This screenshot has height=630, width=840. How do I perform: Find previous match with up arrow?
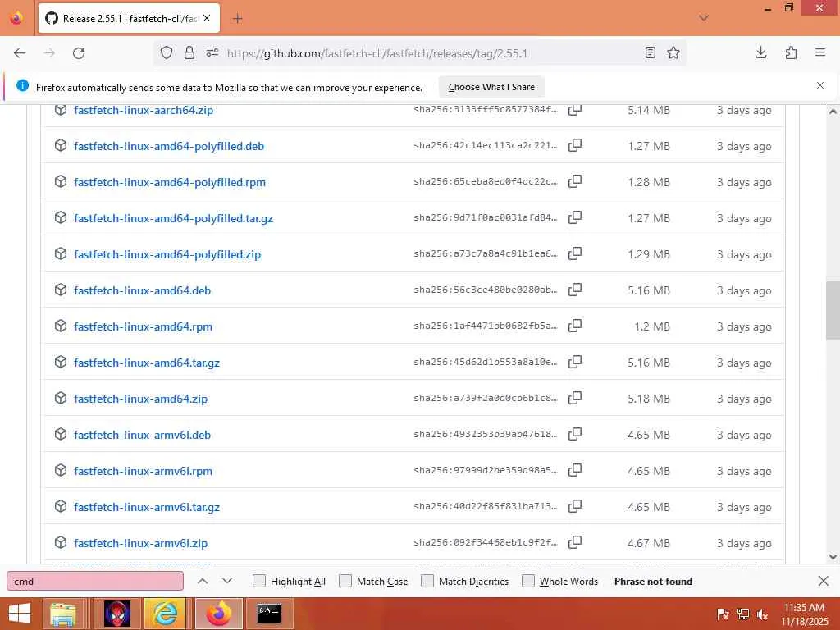(203, 581)
